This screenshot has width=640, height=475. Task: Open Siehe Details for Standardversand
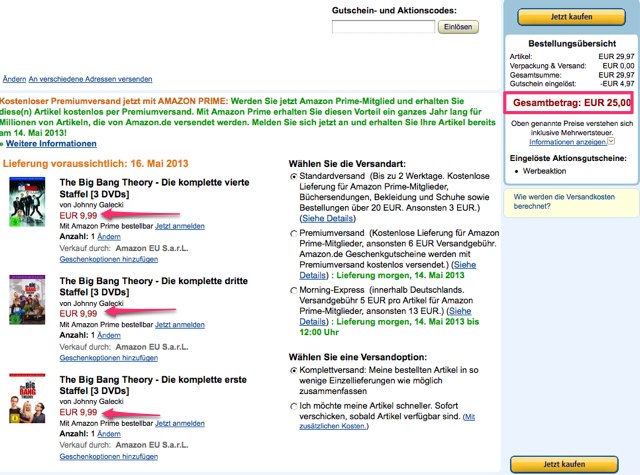[327, 216]
